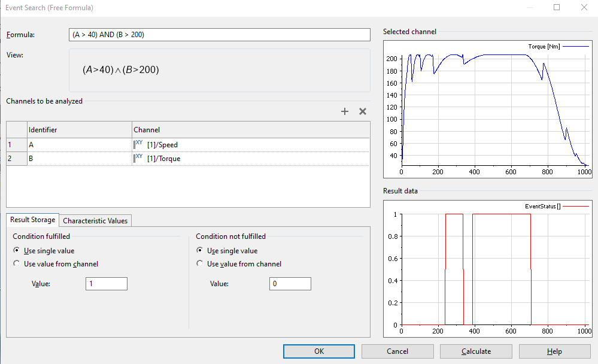Select 'Use single value' for condition not fulfilled

[x=200, y=251]
